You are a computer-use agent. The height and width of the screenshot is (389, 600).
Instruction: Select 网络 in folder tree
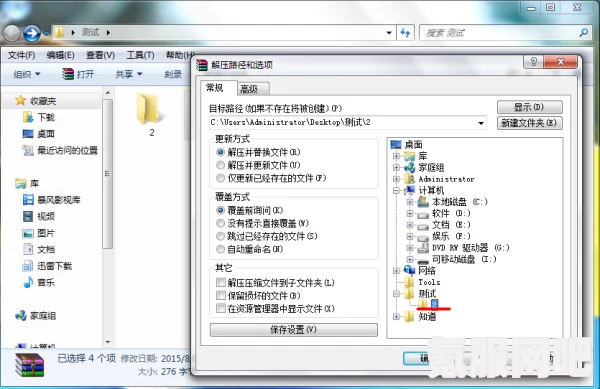tap(427, 270)
